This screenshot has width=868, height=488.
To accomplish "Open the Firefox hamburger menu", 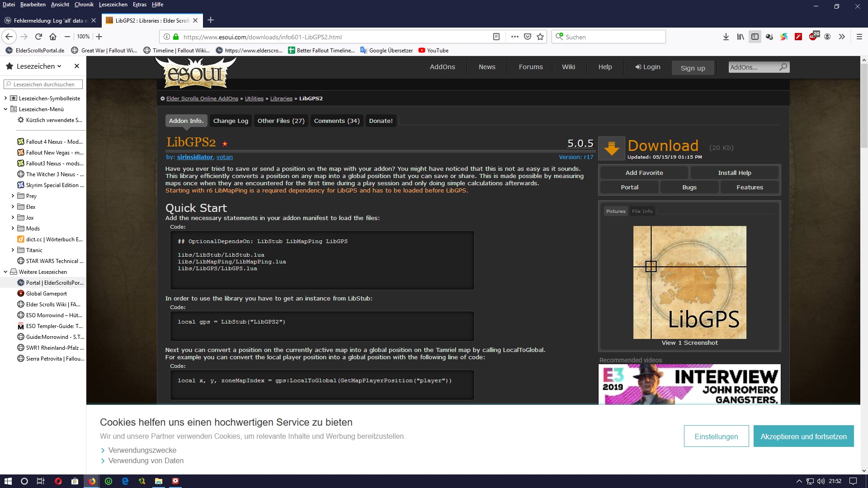I will [859, 37].
